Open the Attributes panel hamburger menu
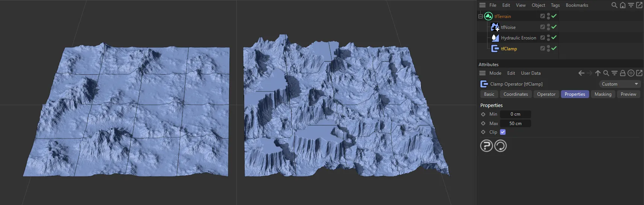The width and height of the screenshot is (644, 205). [482, 73]
